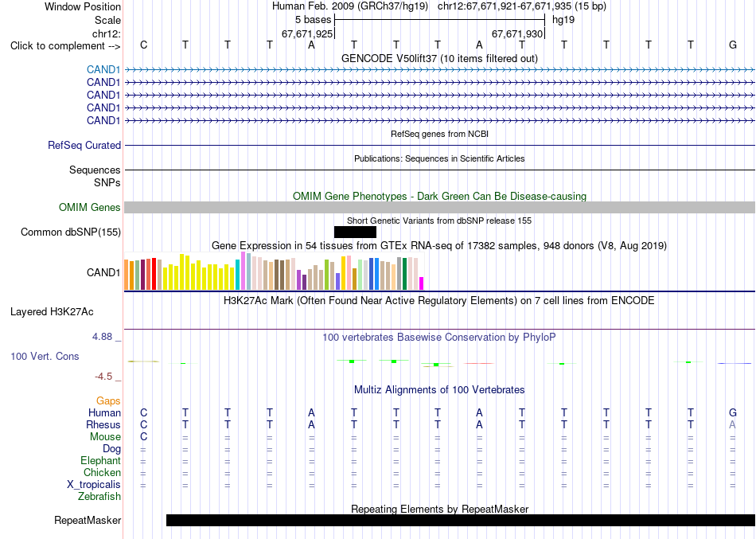The image size is (756, 539).
Task: Click the magenta bar ending the GTEx chart
Action: tap(422, 283)
